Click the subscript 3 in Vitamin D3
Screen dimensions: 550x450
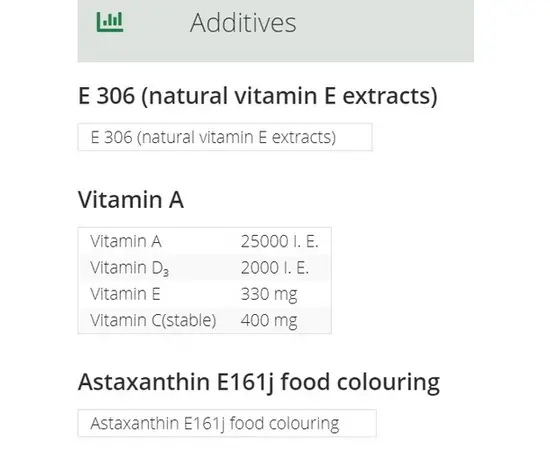(x=166, y=272)
